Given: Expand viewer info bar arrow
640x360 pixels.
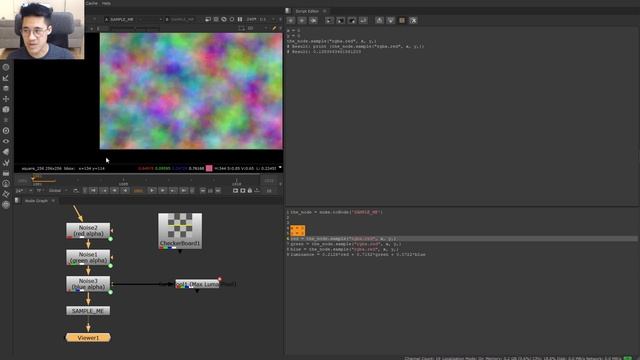Looking at the screenshot, I should [280, 168].
